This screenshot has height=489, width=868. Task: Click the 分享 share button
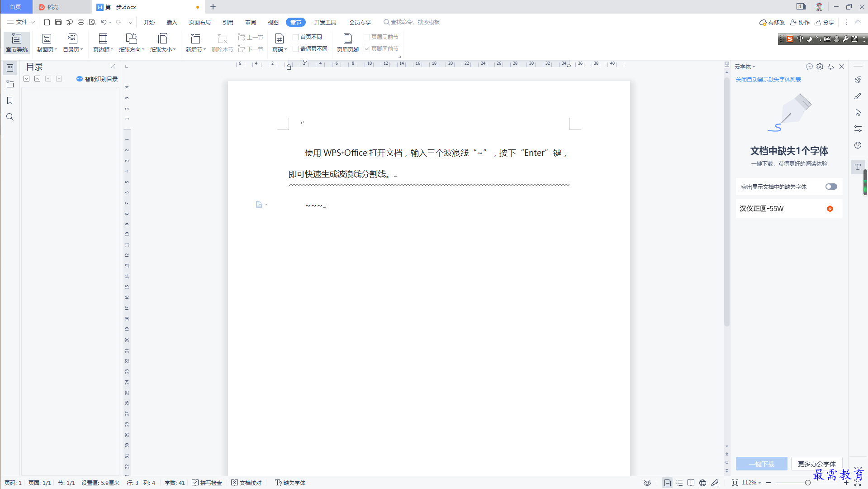pos(824,22)
